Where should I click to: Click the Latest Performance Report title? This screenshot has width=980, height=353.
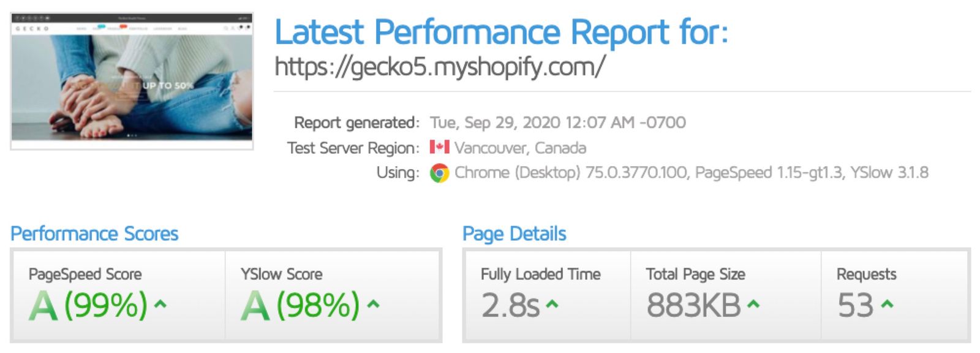click(x=501, y=32)
